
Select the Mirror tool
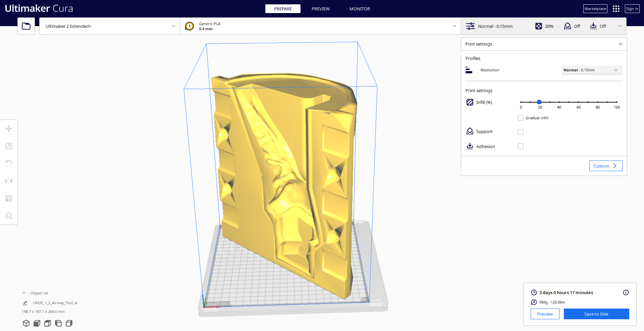9,181
